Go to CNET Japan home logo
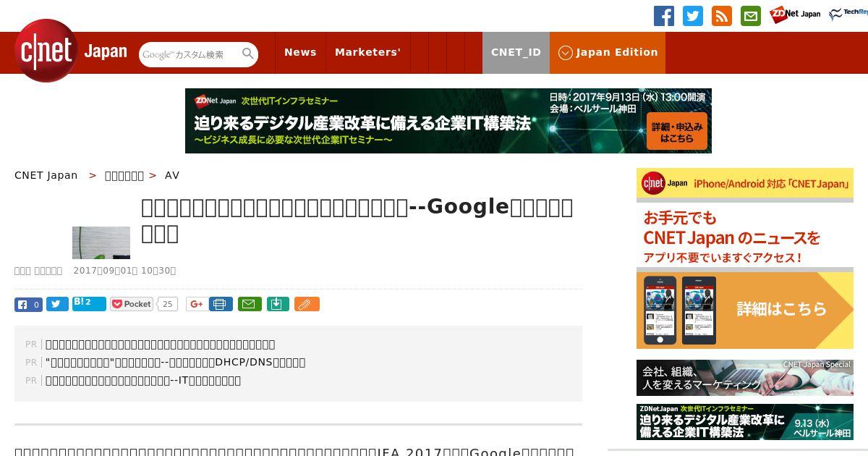The image size is (868, 456). point(70,51)
